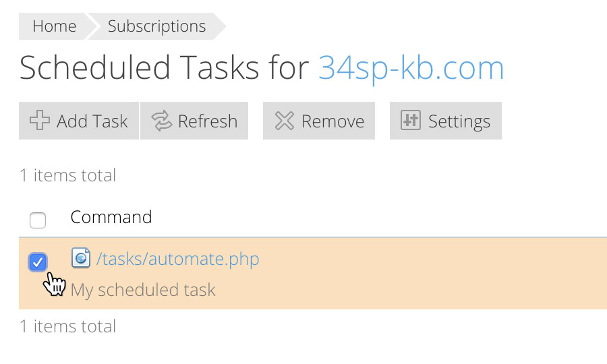Open the Subscriptions breadcrumb
Viewport: 607px width, 364px height.
[156, 26]
